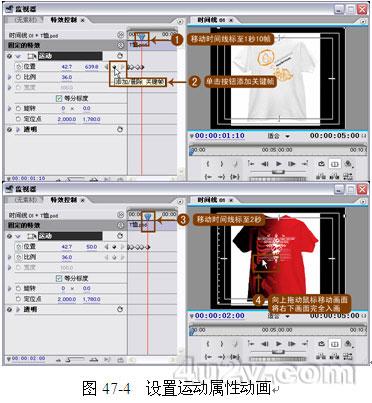Collapse 运动 effect in 02:00 effect controls
Screen dimensions: 372x403
18,236
